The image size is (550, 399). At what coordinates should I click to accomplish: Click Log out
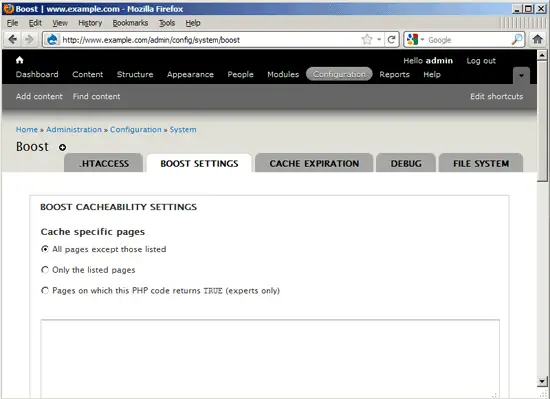481,61
